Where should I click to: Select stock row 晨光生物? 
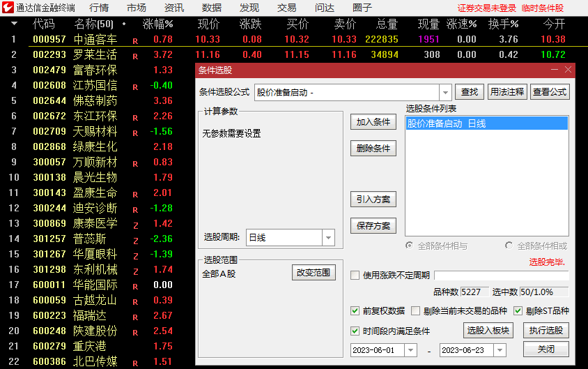[x=95, y=177]
